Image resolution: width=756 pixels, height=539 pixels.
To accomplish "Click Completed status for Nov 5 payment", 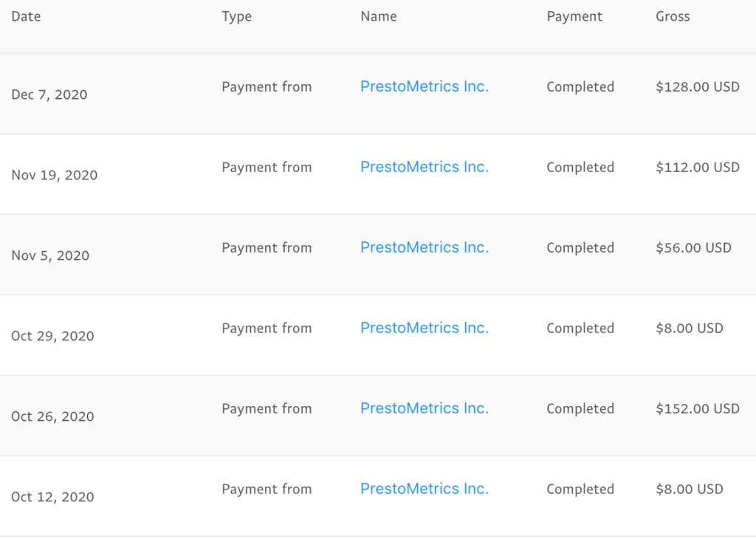I will tap(580, 248).
